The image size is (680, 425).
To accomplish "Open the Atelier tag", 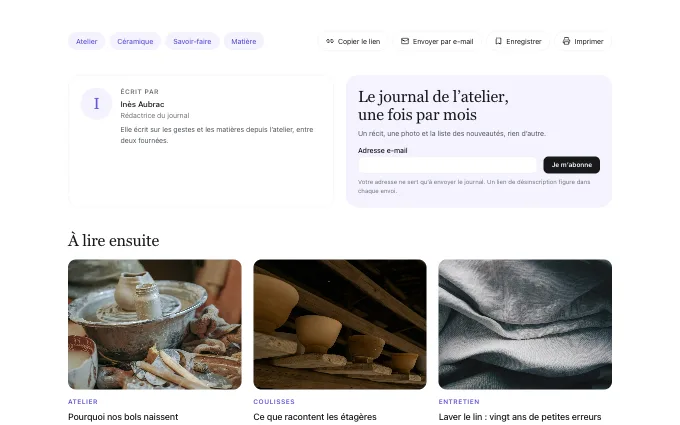I will coord(86,41).
